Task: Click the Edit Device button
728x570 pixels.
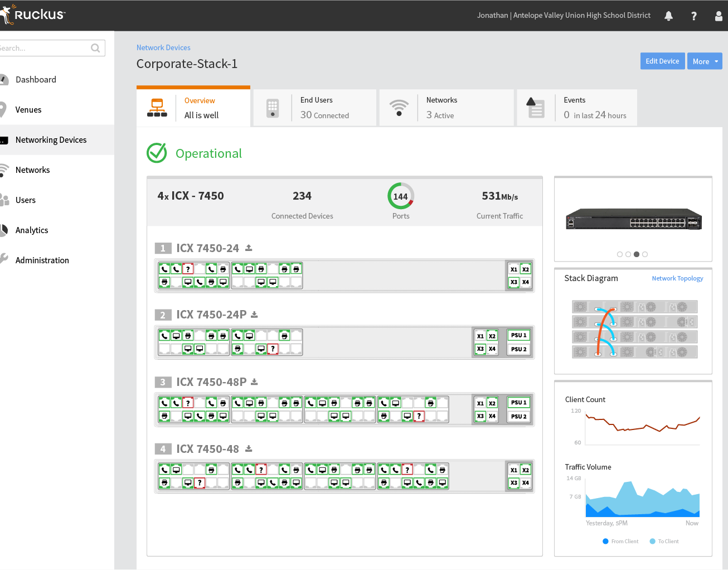Action: click(662, 61)
